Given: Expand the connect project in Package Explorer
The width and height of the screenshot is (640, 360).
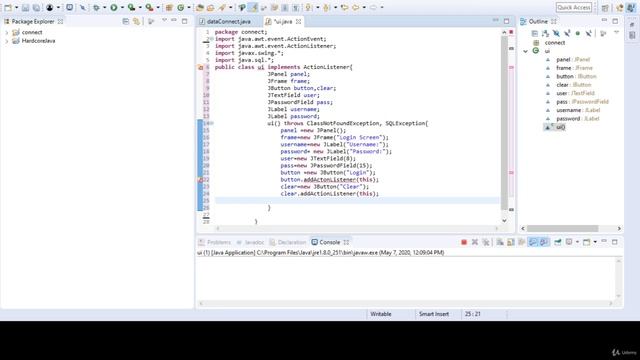Looking at the screenshot, I should 7,32.
